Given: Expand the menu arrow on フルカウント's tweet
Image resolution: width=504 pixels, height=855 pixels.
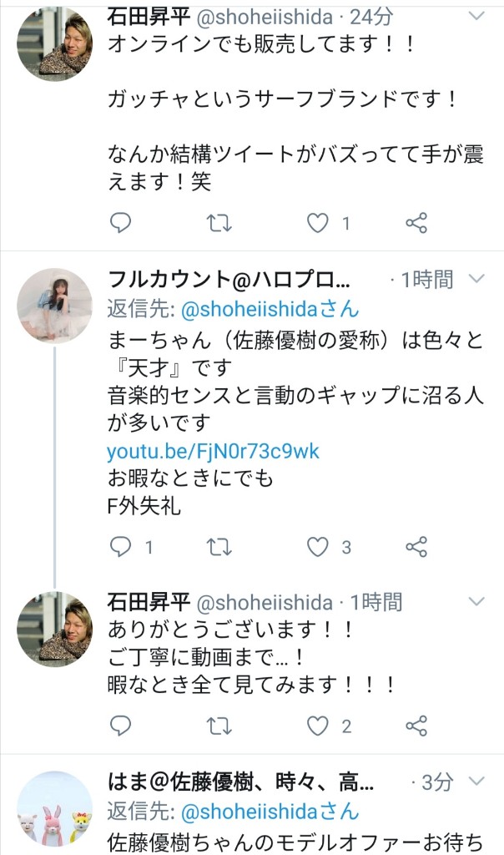Looking at the screenshot, I should pos(476,278).
